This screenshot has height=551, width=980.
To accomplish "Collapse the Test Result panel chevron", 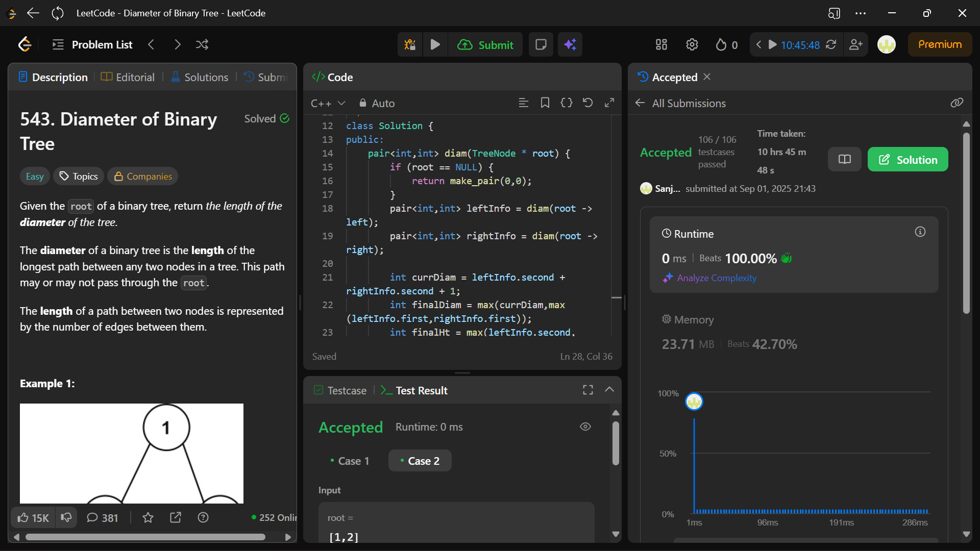I will (x=609, y=390).
